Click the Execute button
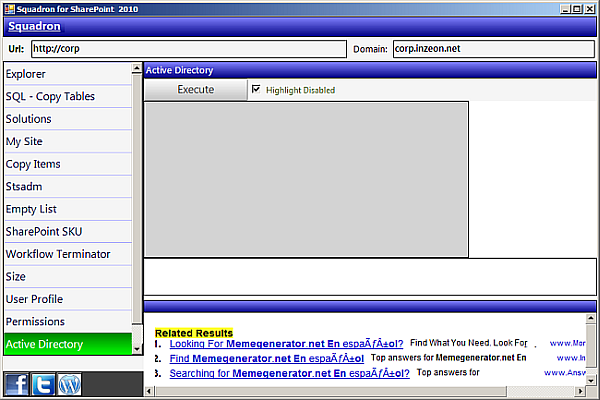 click(196, 90)
